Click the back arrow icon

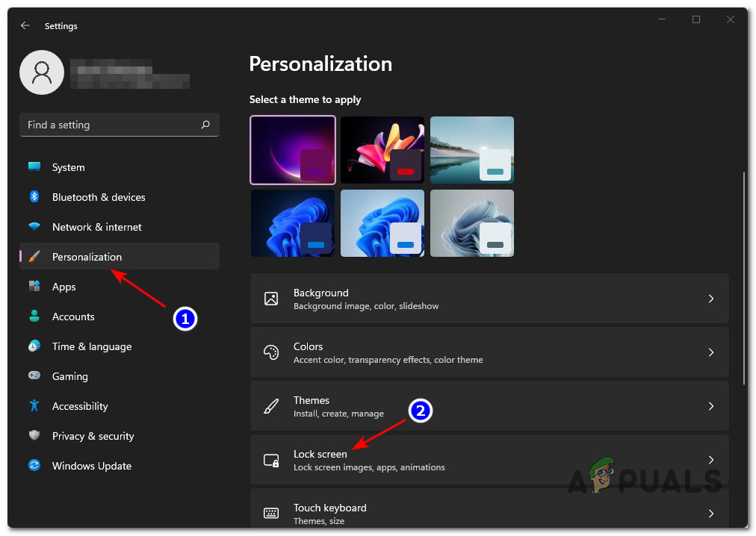(x=25, y=25)
